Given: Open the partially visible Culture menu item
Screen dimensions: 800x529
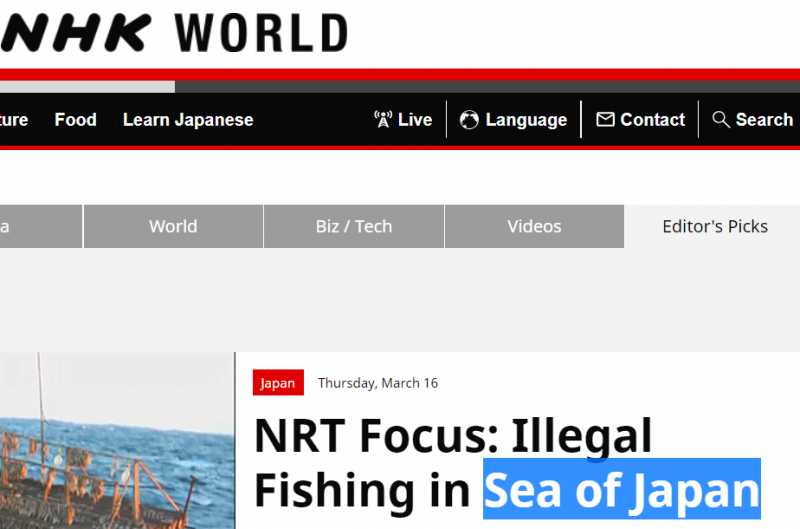Looking at the screenshot, I should 13,120.
